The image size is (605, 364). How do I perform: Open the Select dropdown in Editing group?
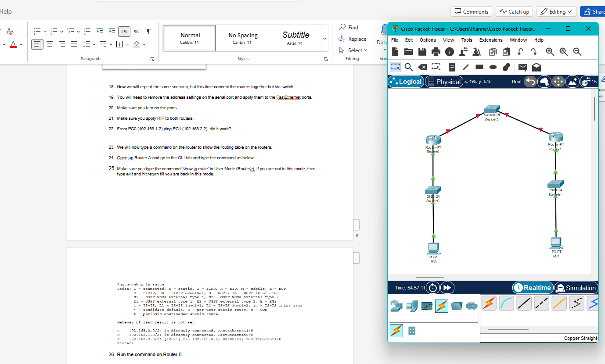(x=353, y=50)
